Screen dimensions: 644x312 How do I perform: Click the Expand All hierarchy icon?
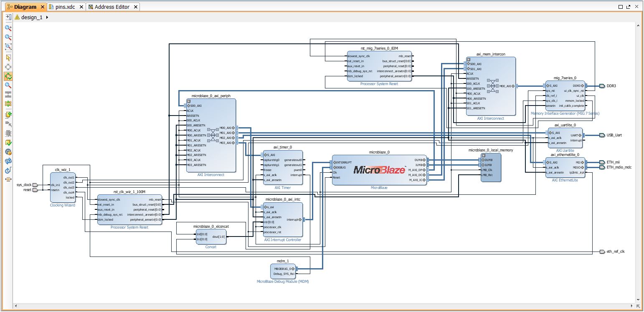click(x=8, y=104)
